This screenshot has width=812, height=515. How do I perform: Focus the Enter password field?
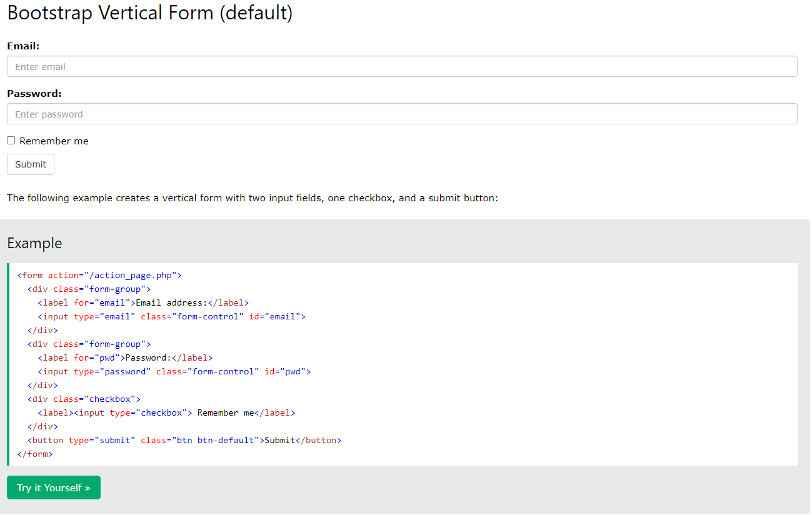tap(402, 114)
